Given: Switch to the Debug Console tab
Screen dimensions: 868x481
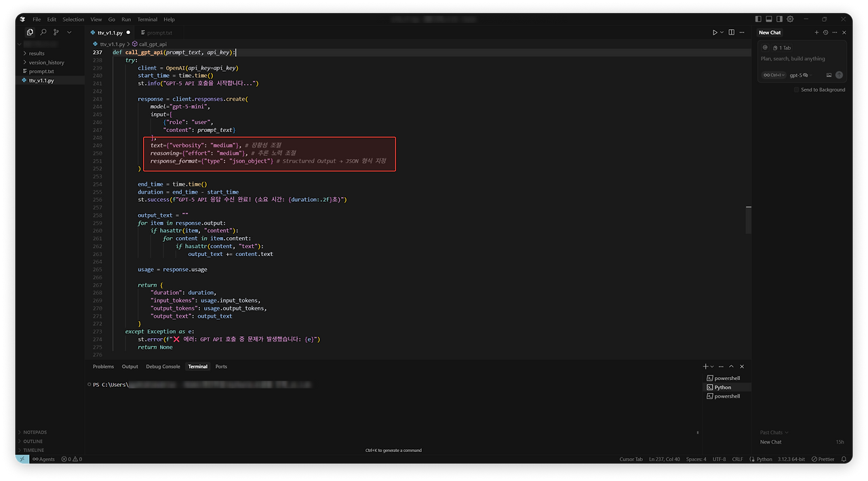Looking at the screenshot, I should tap(163, 367).
